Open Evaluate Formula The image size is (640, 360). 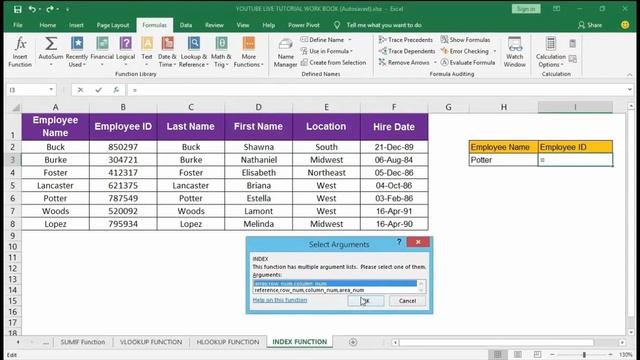pos(468,62)
